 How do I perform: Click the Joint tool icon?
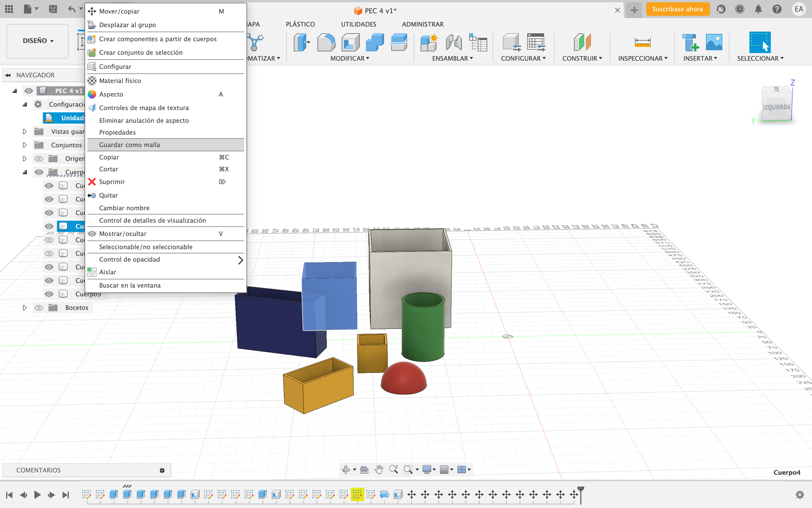[x=453, y=42]
